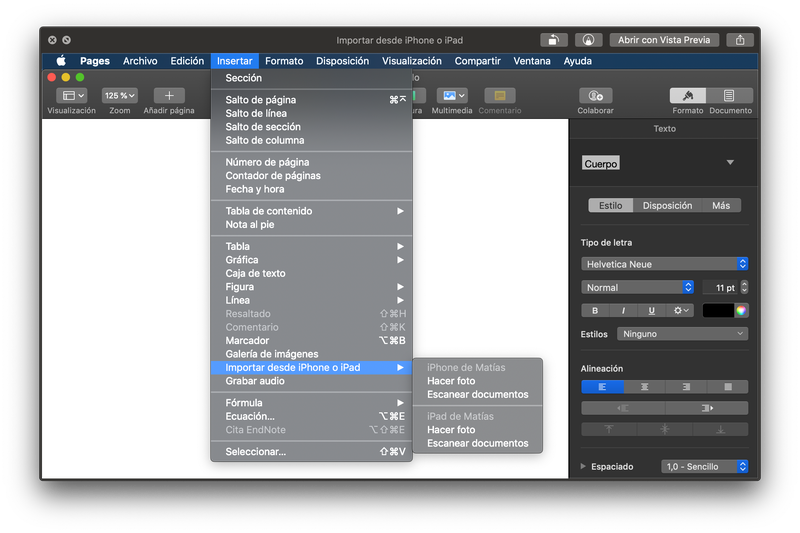Open the Formato menu in menu bar
The width and height of the screenshot is (800, 533).
(284, 61)
